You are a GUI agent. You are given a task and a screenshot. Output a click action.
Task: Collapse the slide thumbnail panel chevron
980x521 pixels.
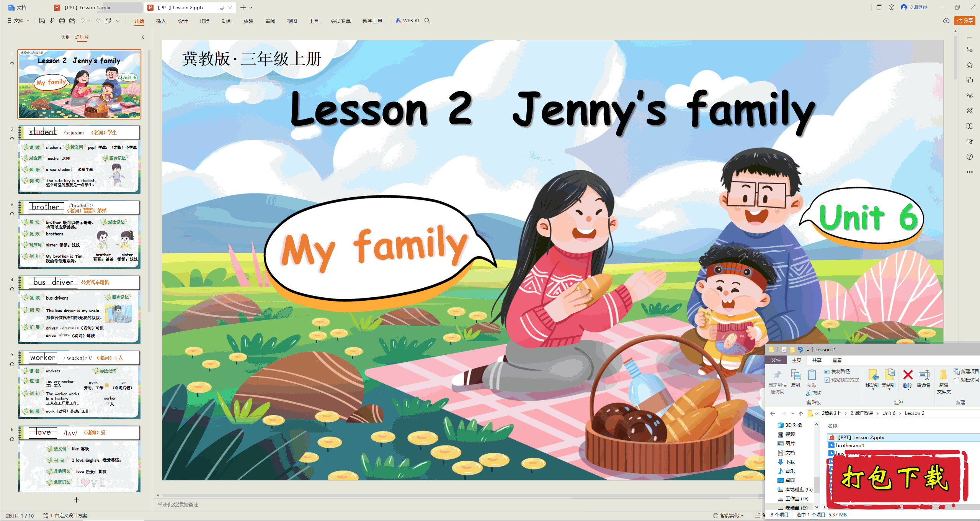(143, 37)
